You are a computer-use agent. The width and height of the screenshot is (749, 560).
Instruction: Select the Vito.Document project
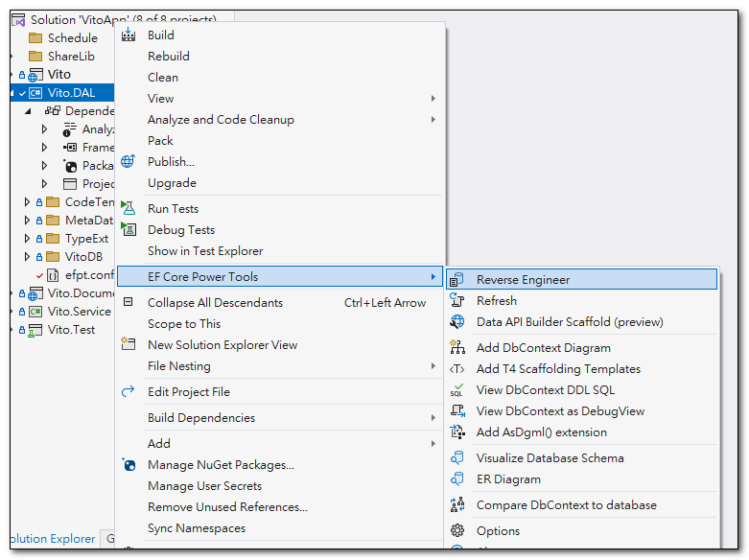[x=81, y=293]
